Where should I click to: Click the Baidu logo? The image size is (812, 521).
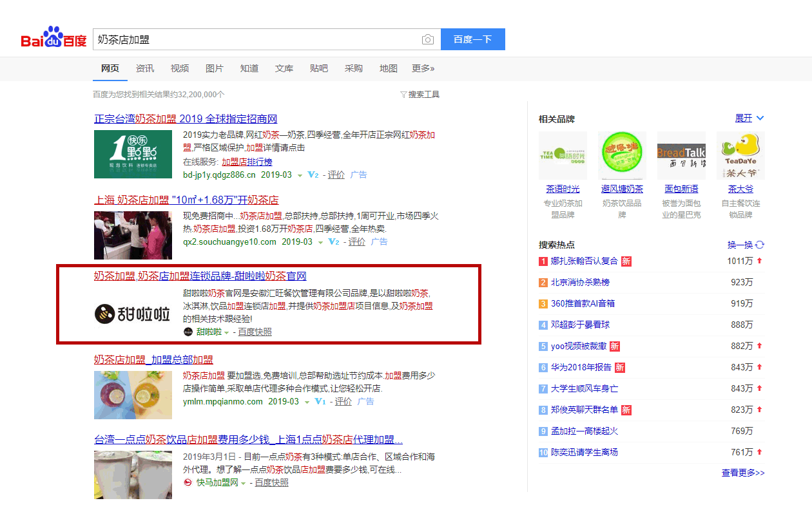pyautogui.click(x=53, y=38)
